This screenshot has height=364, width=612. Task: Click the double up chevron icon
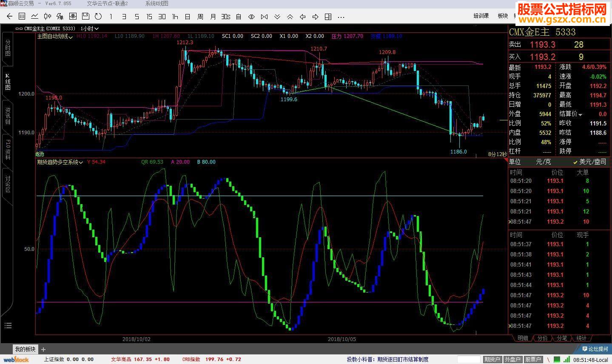point(290,17)
